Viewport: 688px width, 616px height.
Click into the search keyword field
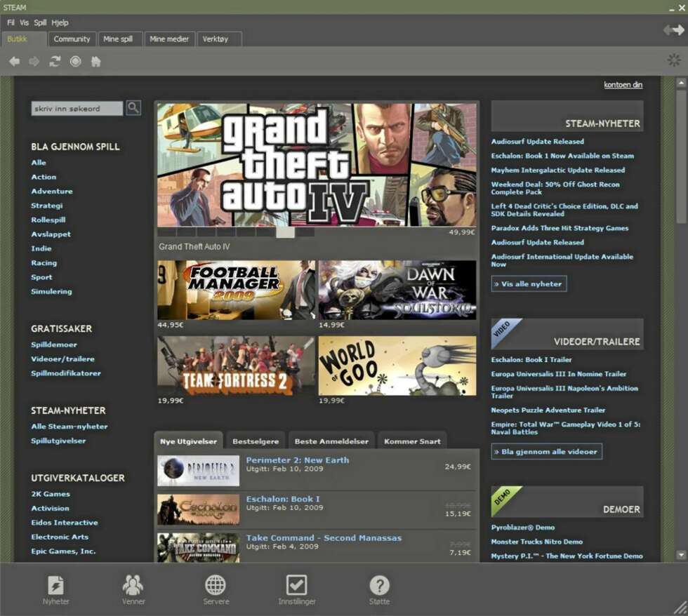[x=77, y=108]
